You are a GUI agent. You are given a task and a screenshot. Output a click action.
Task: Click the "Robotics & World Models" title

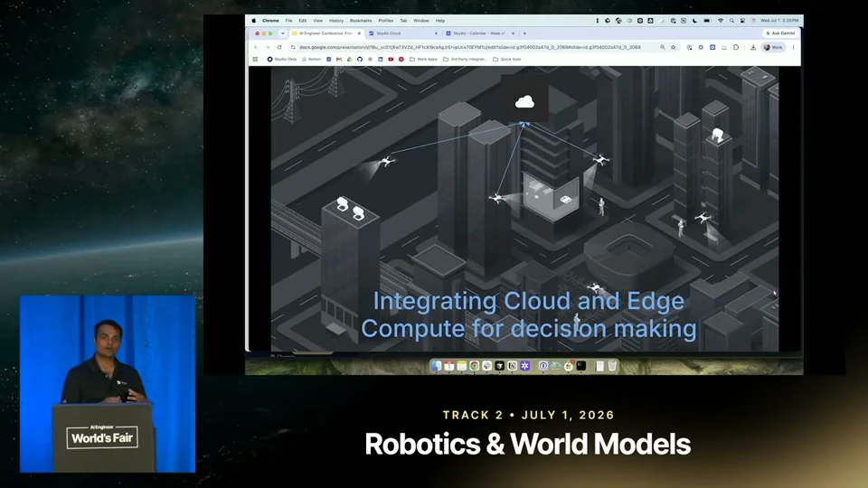coord(527,445)
